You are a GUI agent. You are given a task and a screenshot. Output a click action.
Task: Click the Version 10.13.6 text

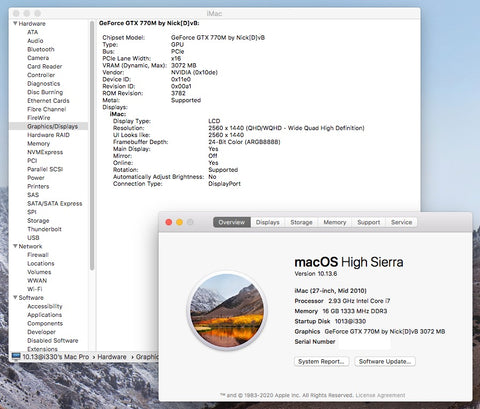(316, 274)
